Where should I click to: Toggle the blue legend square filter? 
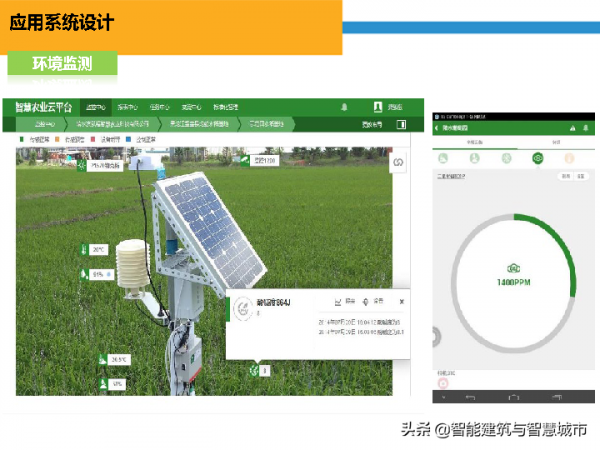(128, 139)
